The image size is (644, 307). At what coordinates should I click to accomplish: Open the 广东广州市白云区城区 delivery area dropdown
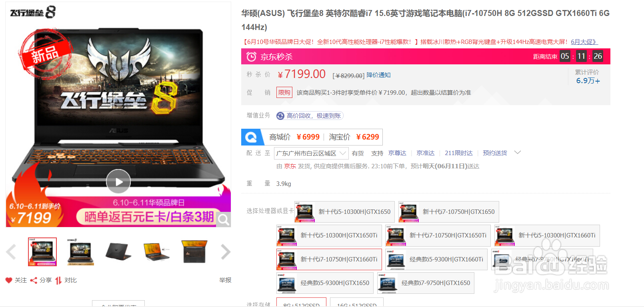click(x=311, y=153)
